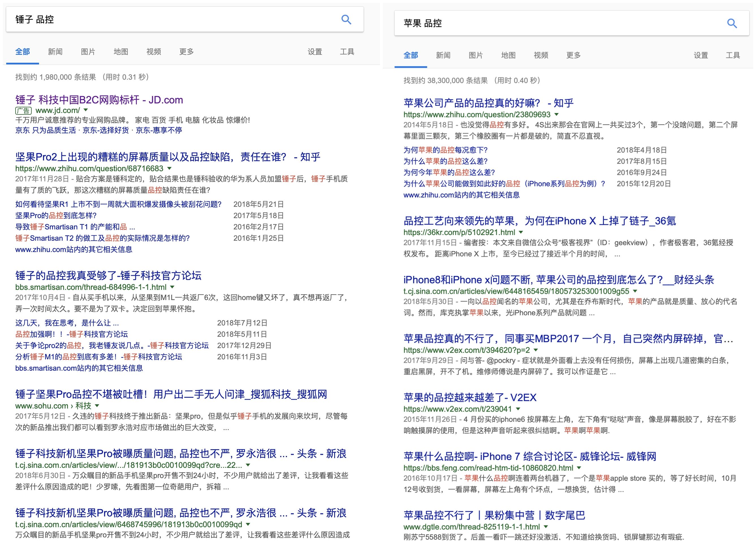756x543 pixels.
Task: Expand the dropdown beside www.sohu.com › 科技 breadcrumb
Action: (97, 406)
